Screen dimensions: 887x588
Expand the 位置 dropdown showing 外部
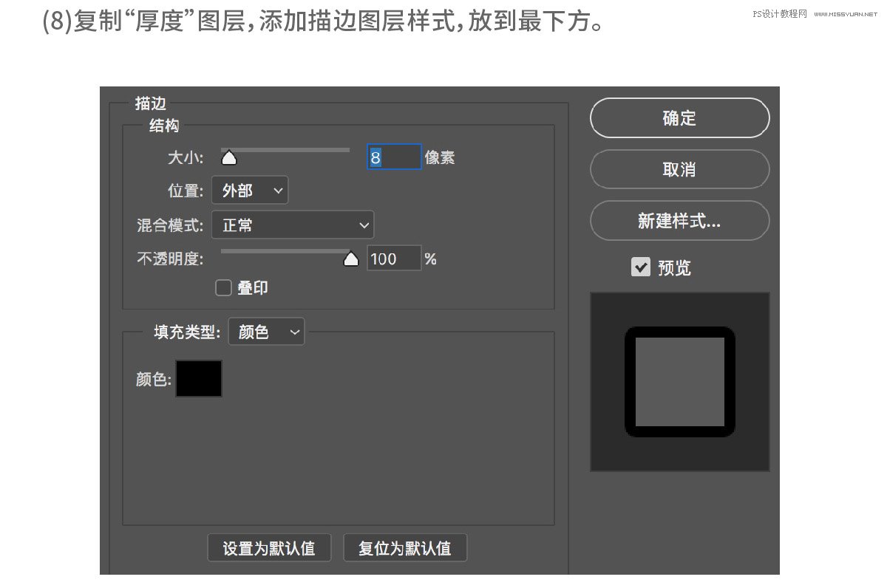250,191
